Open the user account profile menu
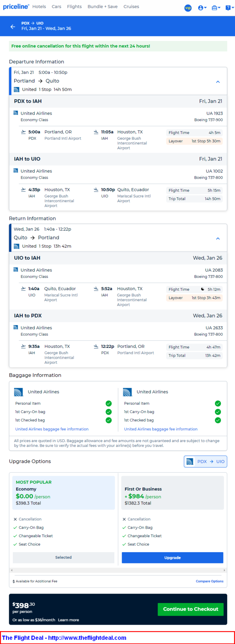This screenshot has width=235, height=644. pyautogui.click(x=202, y=8)
